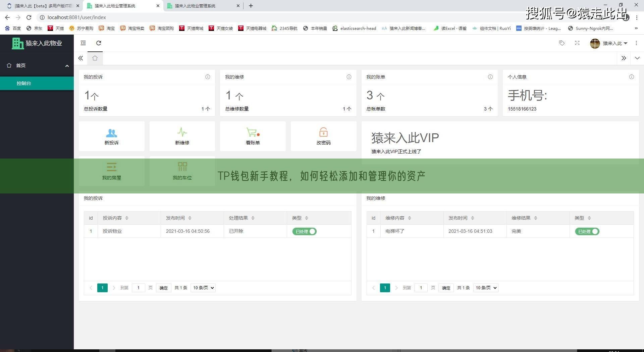Open new browser tab plus button

click(251, 6)
